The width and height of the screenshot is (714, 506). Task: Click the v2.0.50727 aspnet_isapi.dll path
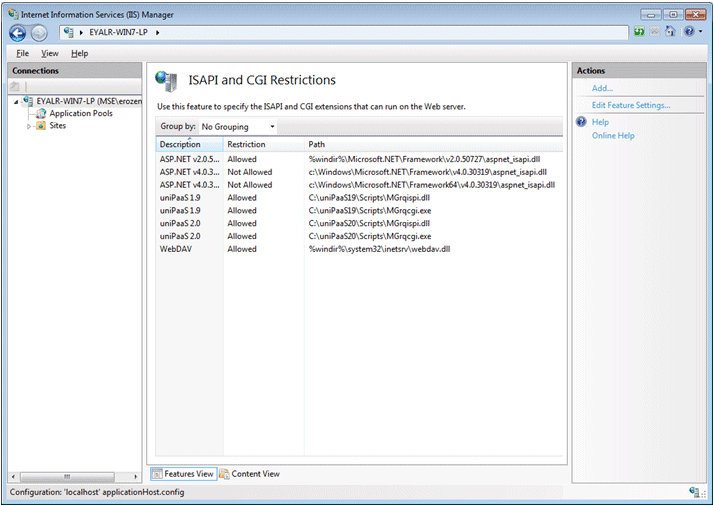424,159
